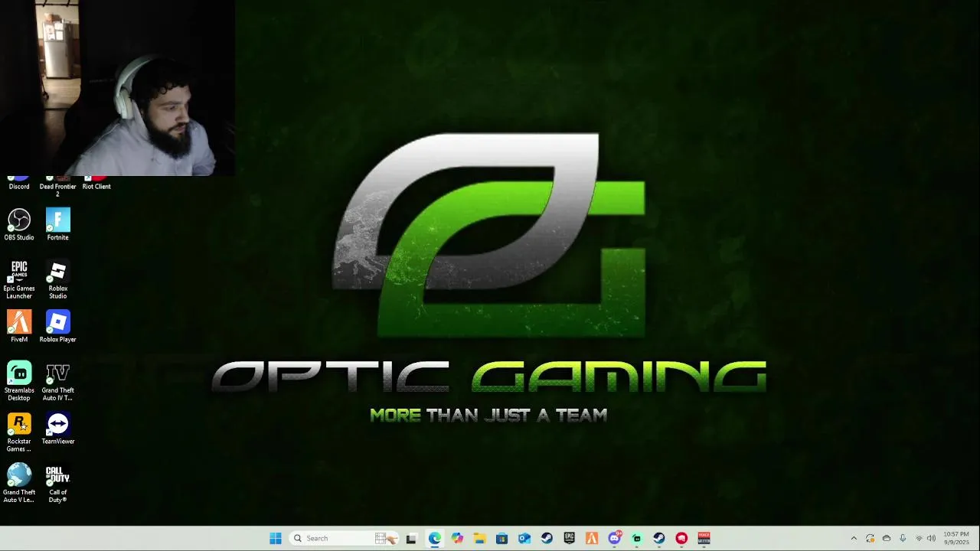Screen dimensions: 980x551
Task: Select the Call of Duty desktop icon
Action: (x=57, y=484)
